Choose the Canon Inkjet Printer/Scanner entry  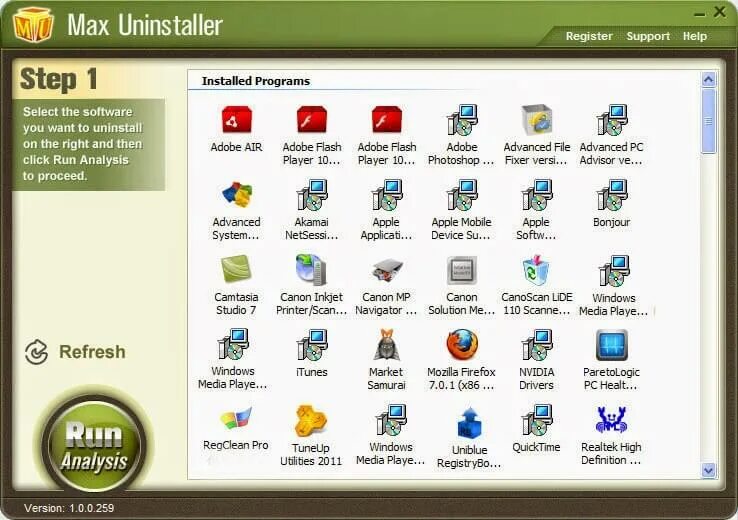click(x=312, y=285)
